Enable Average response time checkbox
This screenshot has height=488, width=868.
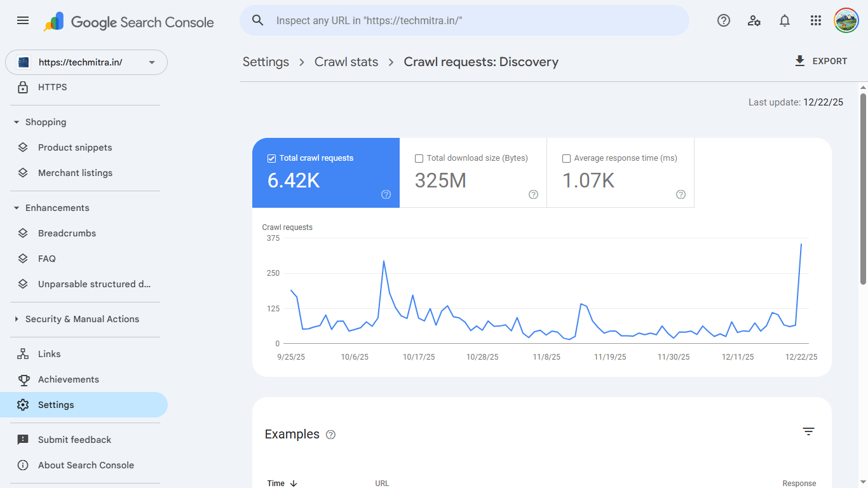567,158
